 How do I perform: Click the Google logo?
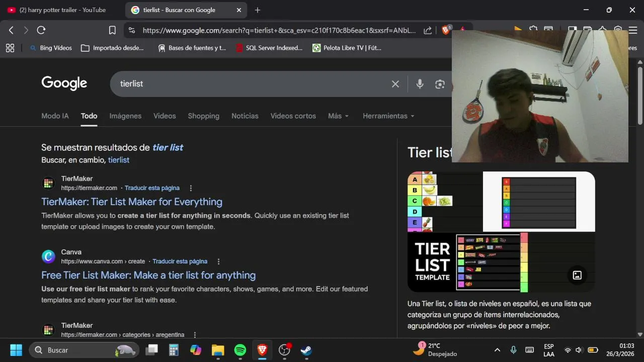64,83
